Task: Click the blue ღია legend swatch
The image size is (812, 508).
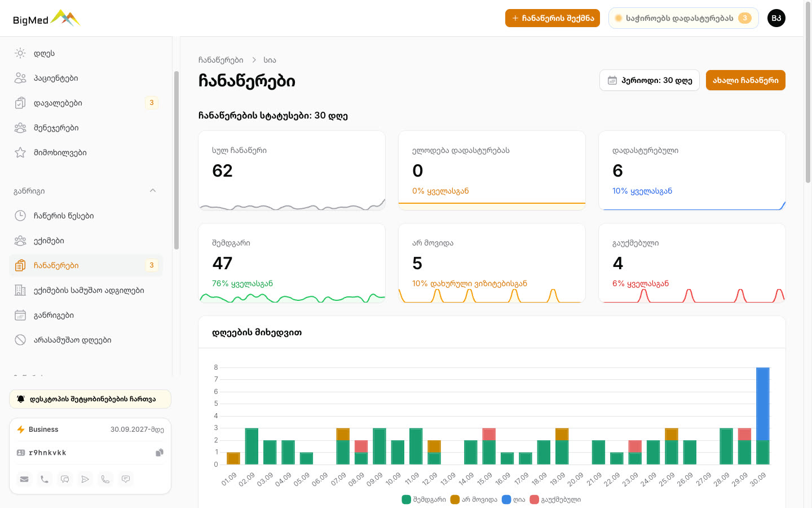Action: click(506, 500)
